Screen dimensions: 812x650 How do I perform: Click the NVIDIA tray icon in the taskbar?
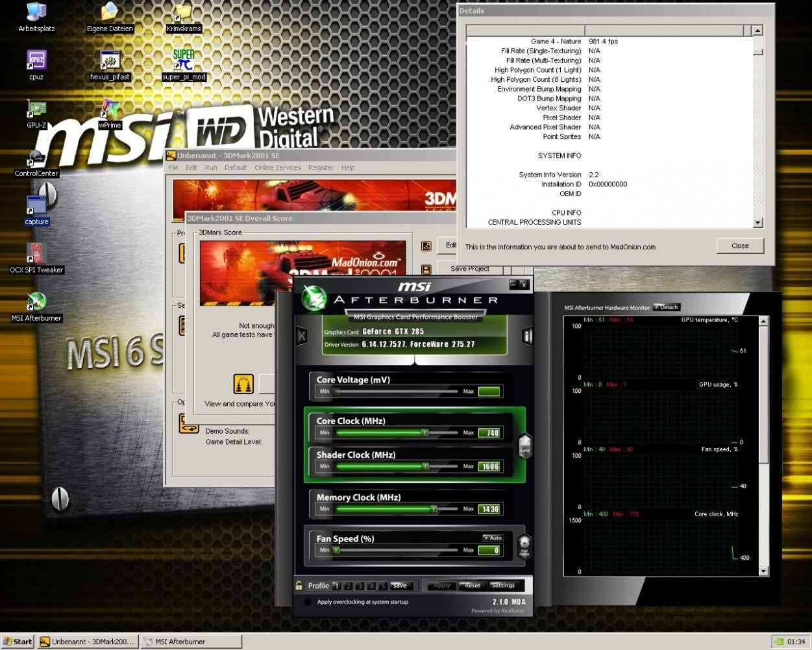[x=778, y=642]
